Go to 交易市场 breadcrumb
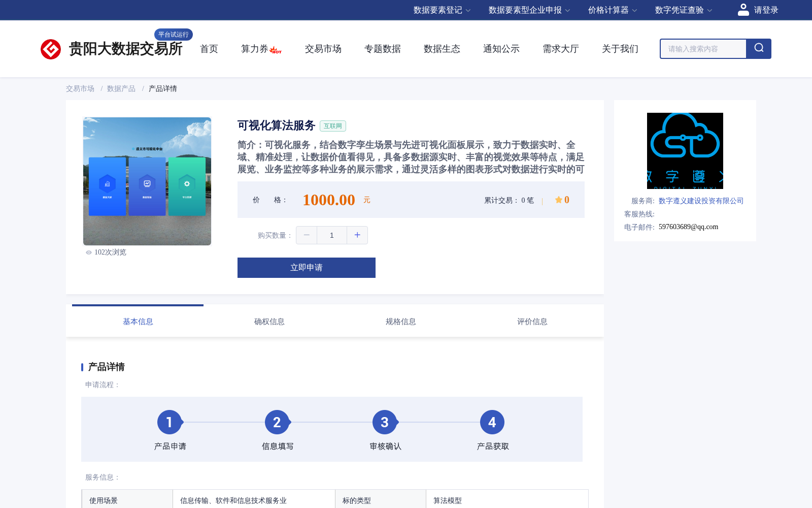This screenshot has height=508, width=812. pyautogui.click(x=80, y=89)
